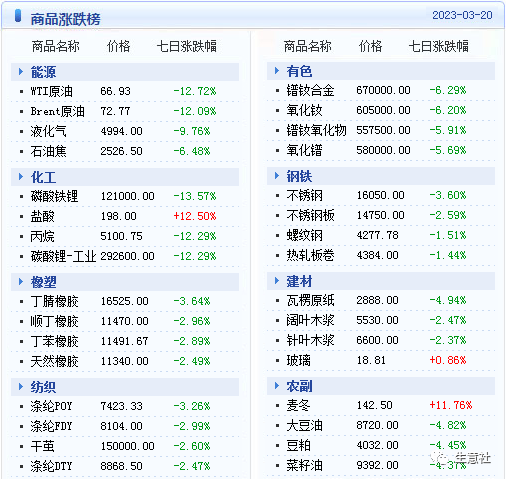Click 不锈钢 change value -3.60%
The height and width of the screenshot is (479, 506).
[448, 195]
